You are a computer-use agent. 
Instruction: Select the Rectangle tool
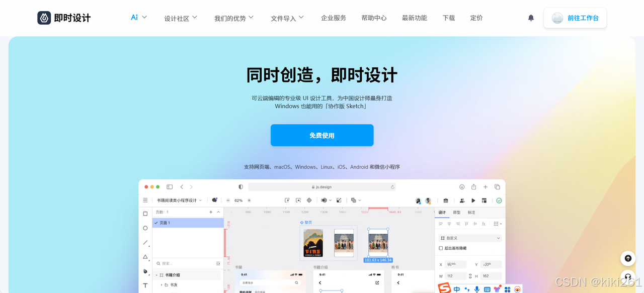point(145,214)
